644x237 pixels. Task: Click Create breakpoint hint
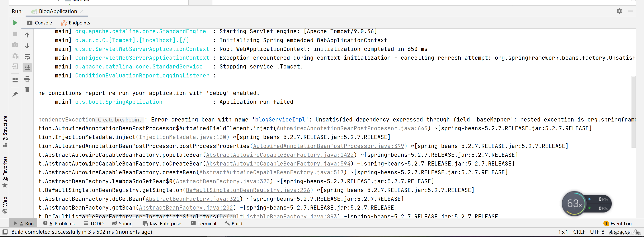coord(119,120)
